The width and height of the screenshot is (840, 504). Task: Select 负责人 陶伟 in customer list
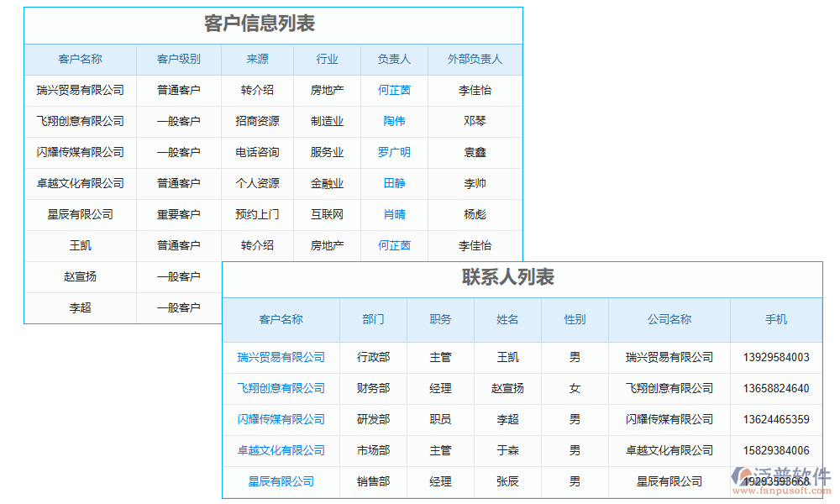coord(395,122)
